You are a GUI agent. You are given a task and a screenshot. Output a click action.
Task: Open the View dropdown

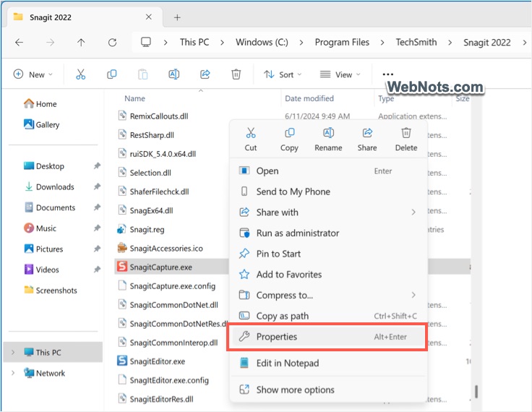point(340,74)
